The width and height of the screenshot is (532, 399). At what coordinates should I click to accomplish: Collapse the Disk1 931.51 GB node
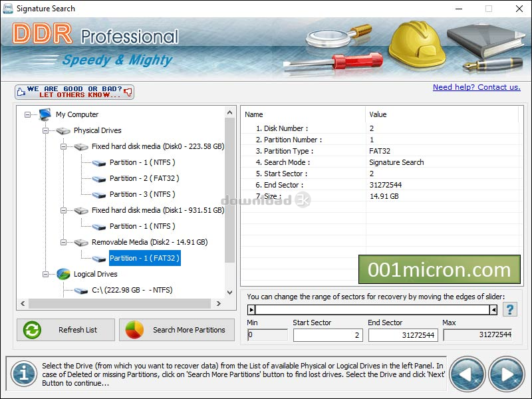pos(63,210)
